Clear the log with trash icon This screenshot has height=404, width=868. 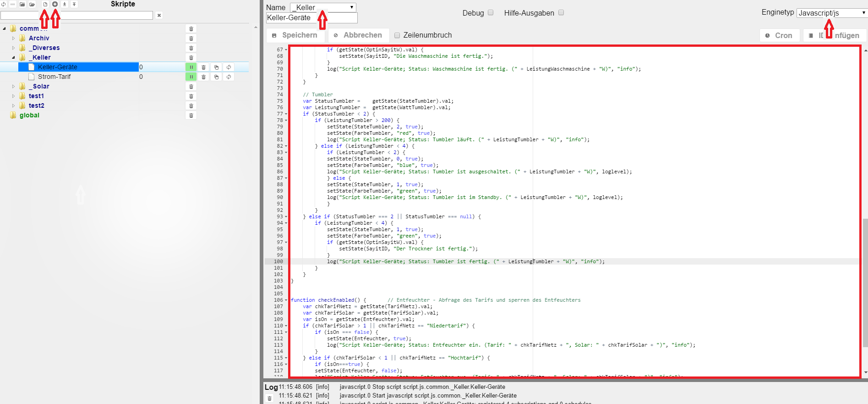click(270, 398)
